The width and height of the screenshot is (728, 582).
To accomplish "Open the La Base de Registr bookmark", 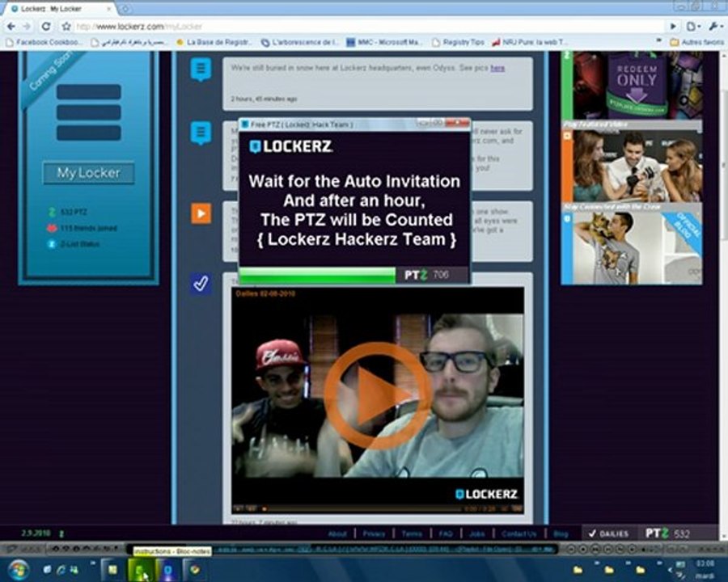I will tap(214, 42).
